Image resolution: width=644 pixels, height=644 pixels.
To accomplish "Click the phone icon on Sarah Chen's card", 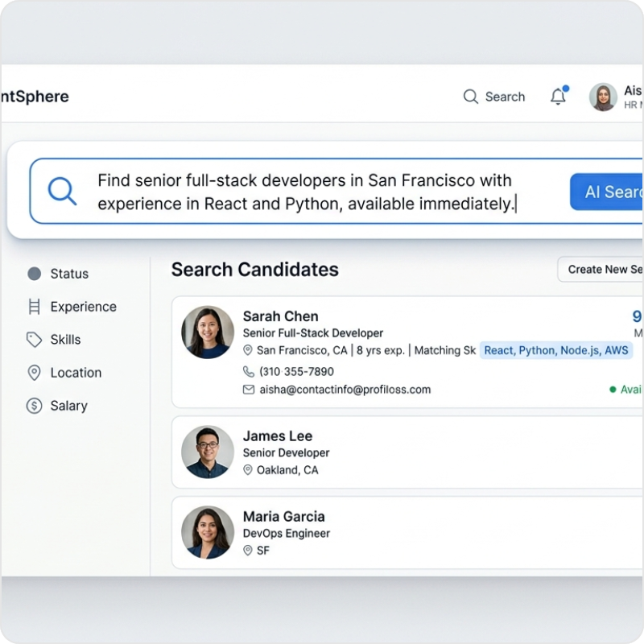I will pos(248,372).
